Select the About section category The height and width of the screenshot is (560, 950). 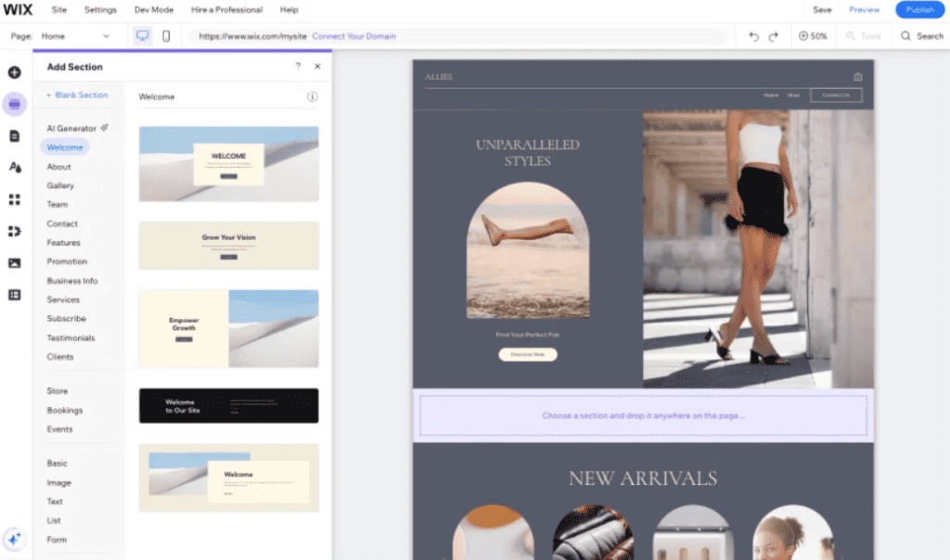coord(58,167)
